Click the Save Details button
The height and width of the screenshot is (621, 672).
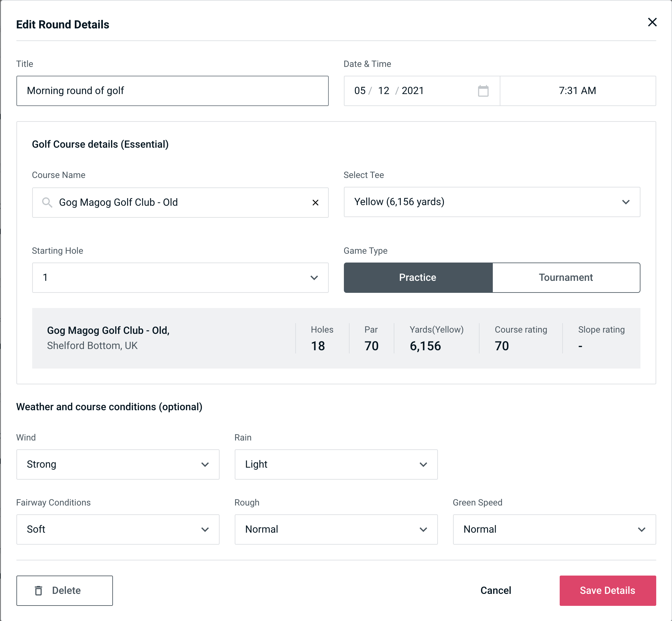(607, 591)
